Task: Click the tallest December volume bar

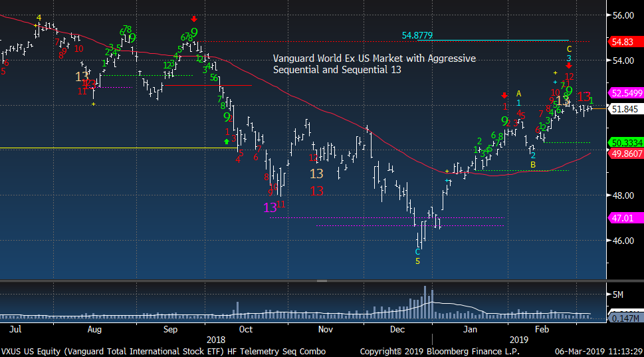Action: click(x=425, y=302)
